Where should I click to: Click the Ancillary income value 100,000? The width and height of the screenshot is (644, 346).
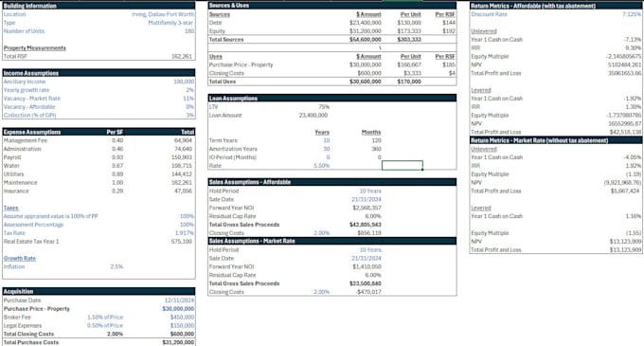point(184,82)
